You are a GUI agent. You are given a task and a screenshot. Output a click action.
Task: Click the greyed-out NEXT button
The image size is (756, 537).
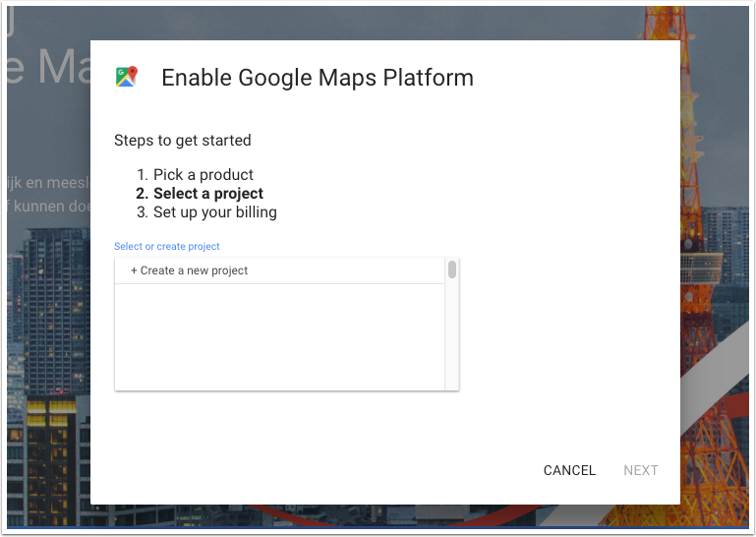(x=640, y=470)
